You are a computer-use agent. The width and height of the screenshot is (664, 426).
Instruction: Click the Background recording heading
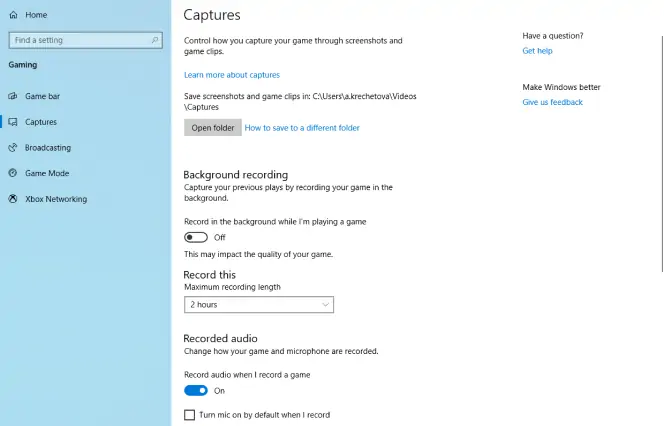click(x=235, y=175)
